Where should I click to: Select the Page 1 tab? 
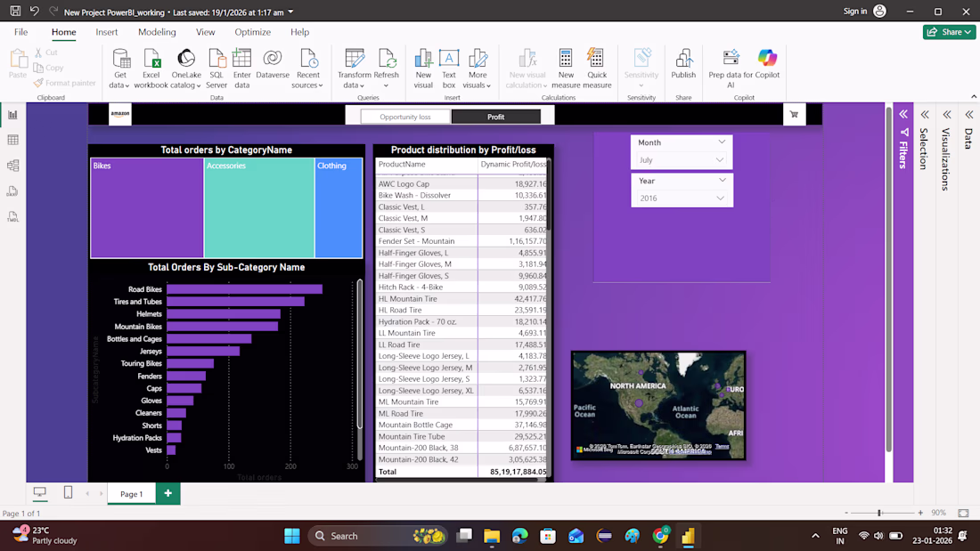coord(131,493)
